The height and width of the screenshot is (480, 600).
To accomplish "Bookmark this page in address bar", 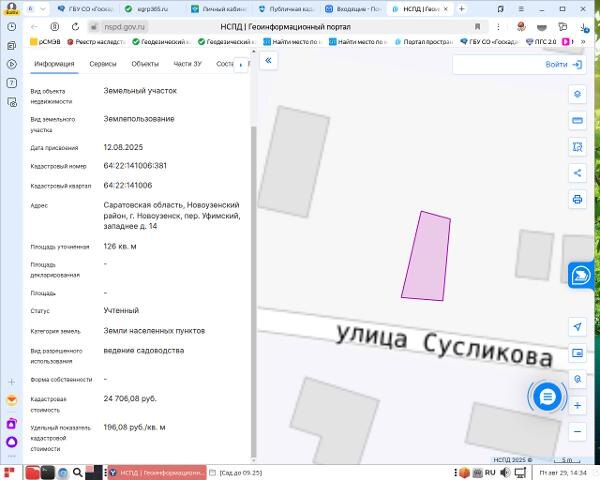I will [x=477, y=27].
